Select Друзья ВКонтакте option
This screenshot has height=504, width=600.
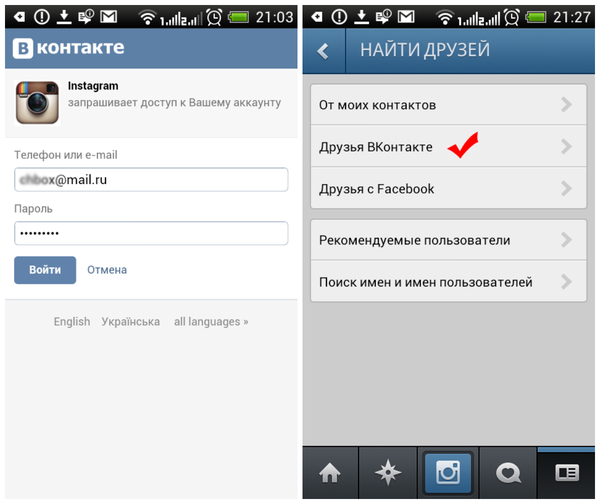tap(448, 146)
